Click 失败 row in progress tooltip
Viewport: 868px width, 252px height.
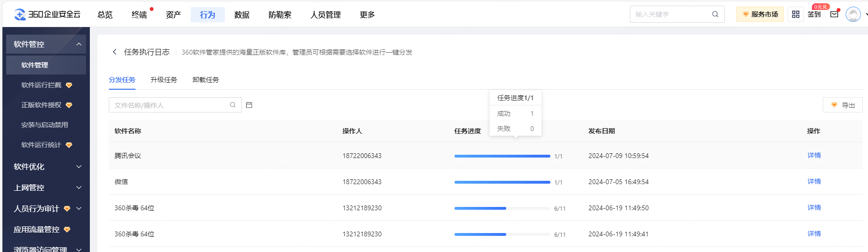515,129
